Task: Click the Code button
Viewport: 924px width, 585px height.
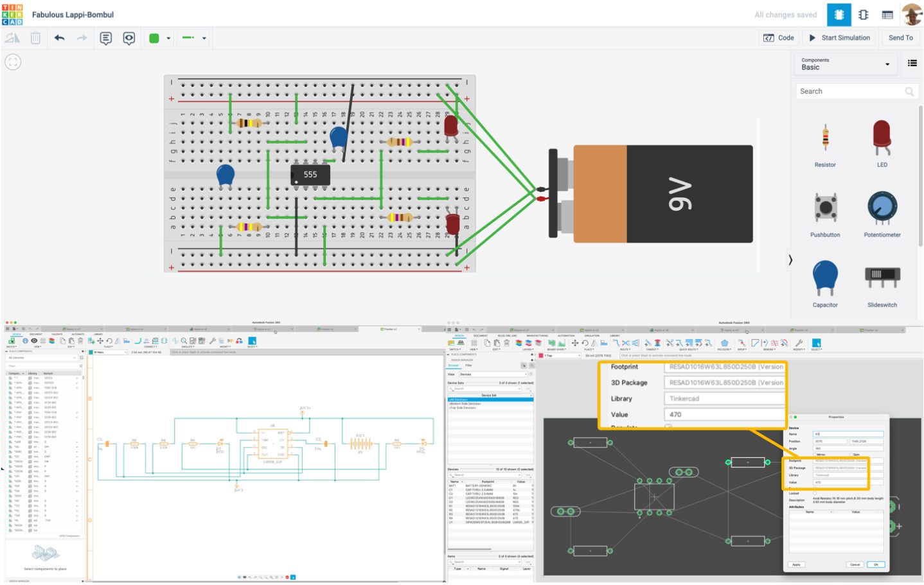Action: tap(779, 38)
